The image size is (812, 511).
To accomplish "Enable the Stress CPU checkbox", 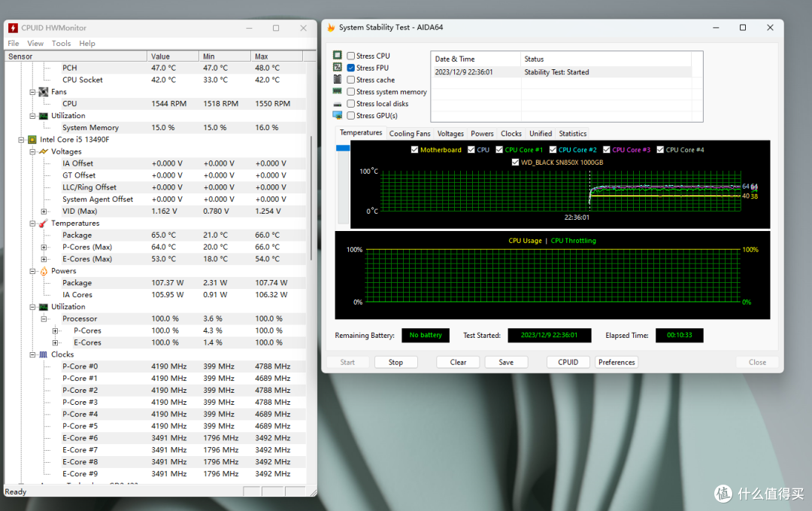I will (351, 56).
